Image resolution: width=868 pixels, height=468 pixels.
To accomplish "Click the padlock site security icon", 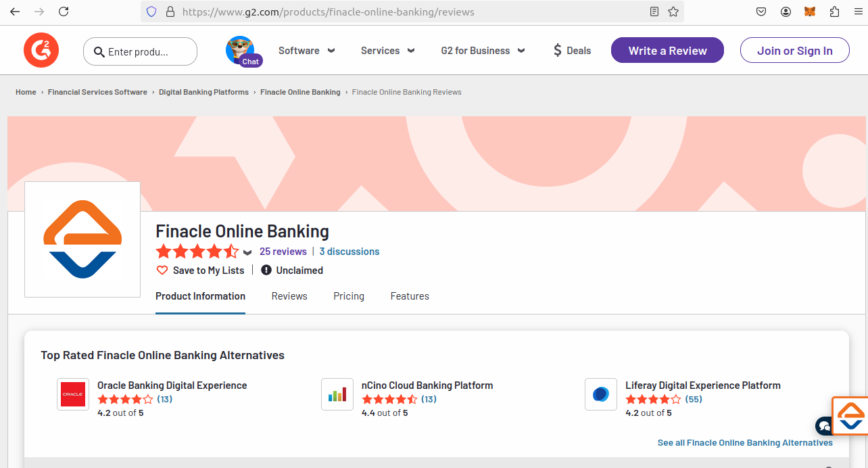I will coord(170,11).
